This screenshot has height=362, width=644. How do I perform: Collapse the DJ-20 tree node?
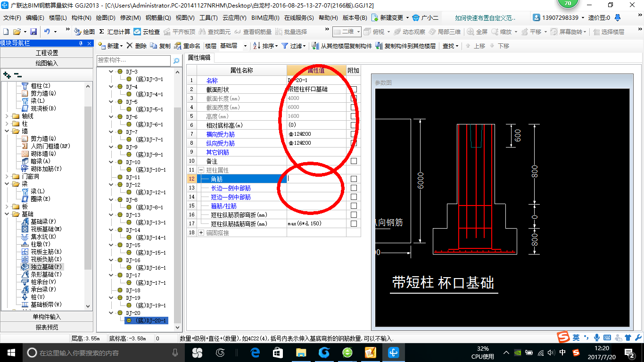click(x=112, y=313)
